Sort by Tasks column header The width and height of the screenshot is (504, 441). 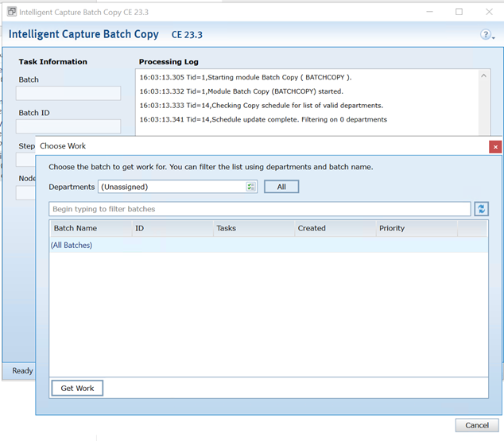254,228
